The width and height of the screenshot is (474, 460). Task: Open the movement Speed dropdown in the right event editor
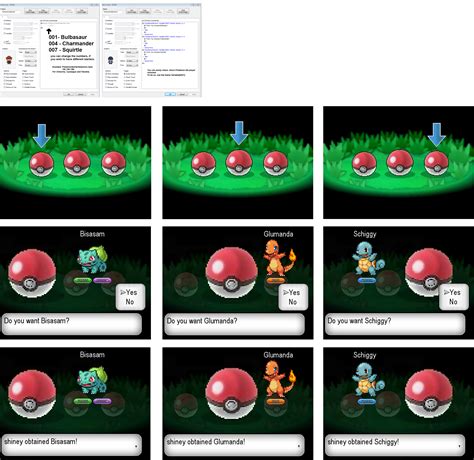tap(132, 61)
